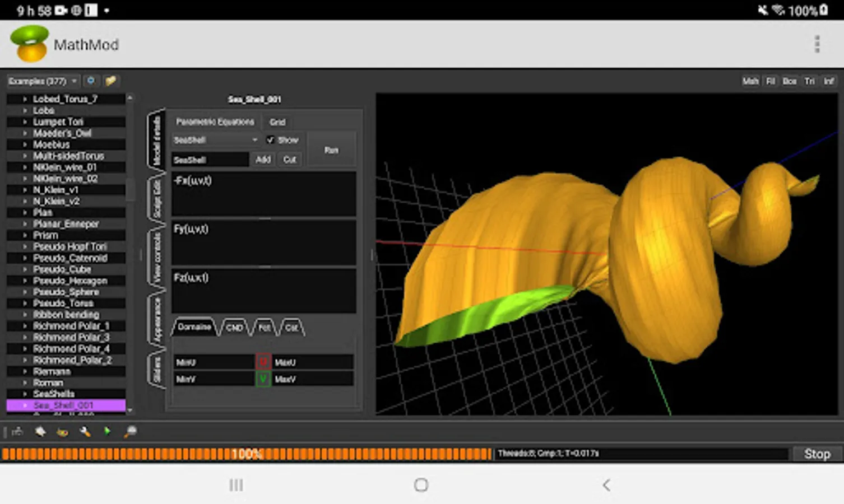This screenshot has height=504, width=844.
Task: Expand the Moebius tree item
Action: point(25,144)
